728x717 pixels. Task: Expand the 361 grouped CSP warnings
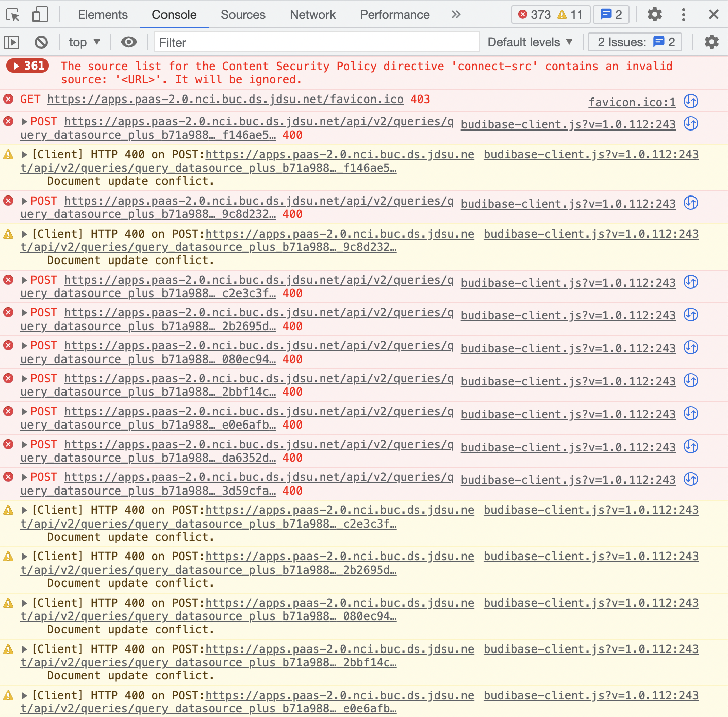(x=26, y=66)
